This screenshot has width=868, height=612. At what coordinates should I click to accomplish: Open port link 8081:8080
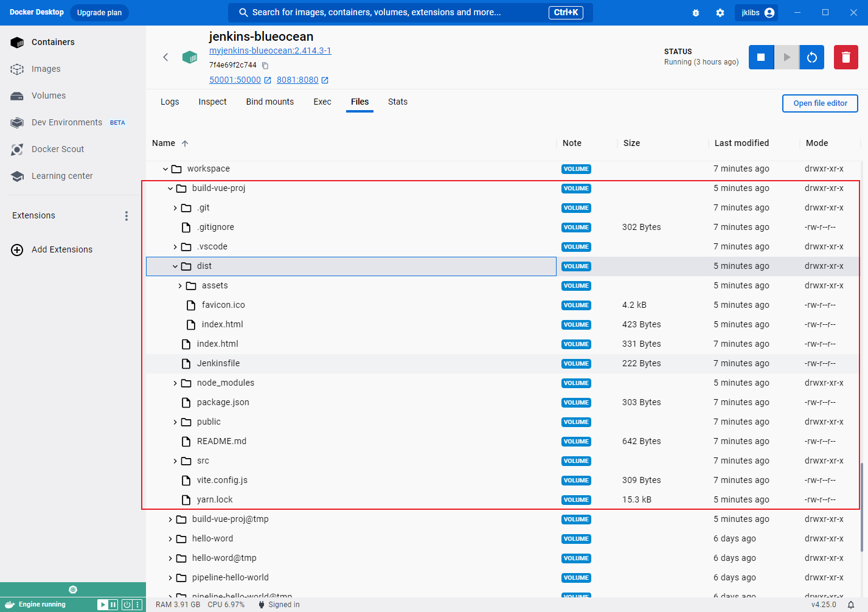point(302,80)
